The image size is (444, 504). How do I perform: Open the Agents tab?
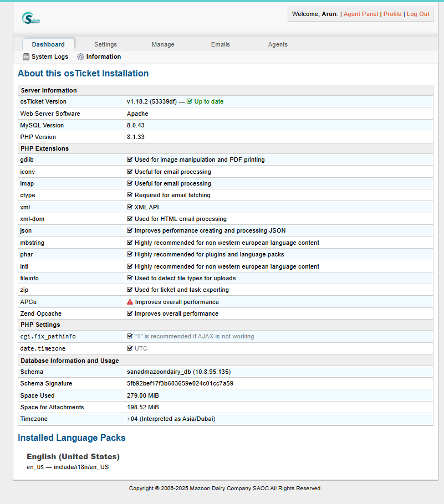(278, 45)
